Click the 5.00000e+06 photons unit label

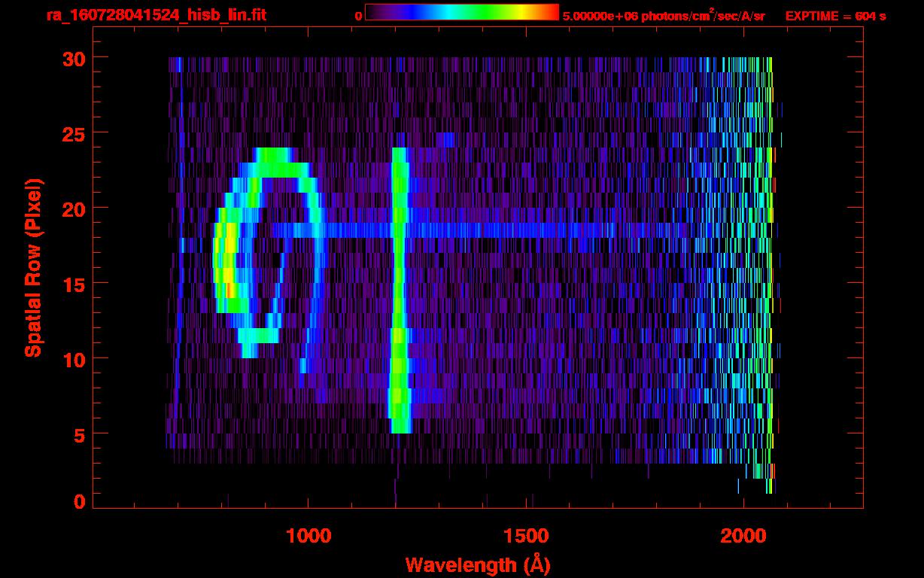pos(664,15)
